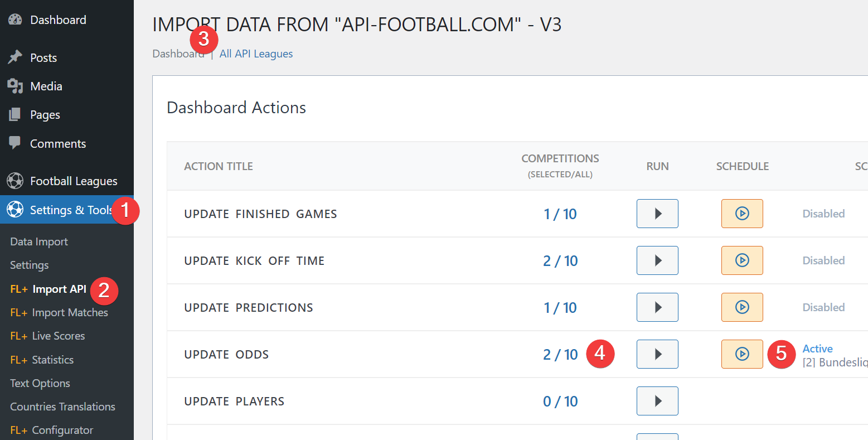Click the All API Leagues link
Image resolution: width=868 pixels, height=440 pixels.
point(256,54)
